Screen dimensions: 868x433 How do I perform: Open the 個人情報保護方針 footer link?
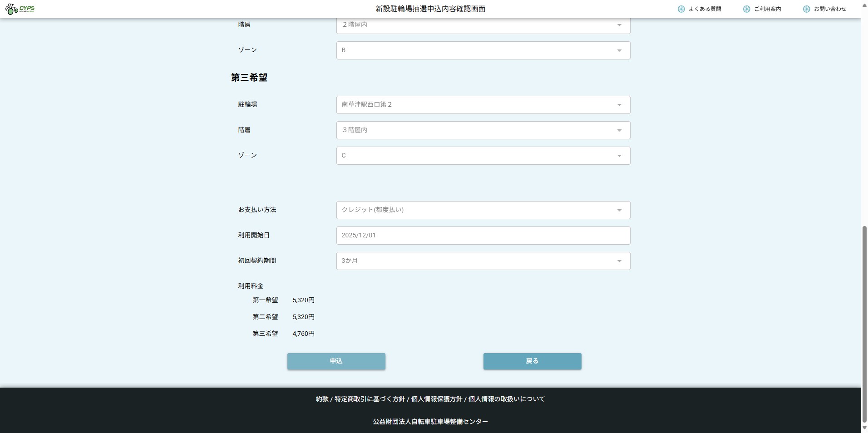(x=436, y=399)
